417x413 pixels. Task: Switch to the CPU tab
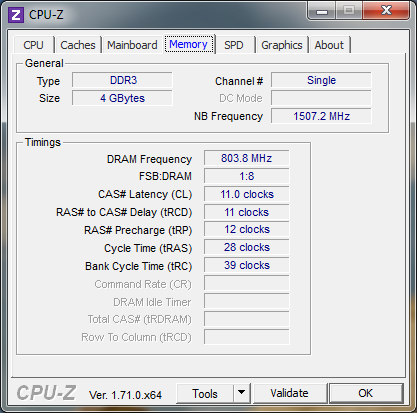pos(33,45)
